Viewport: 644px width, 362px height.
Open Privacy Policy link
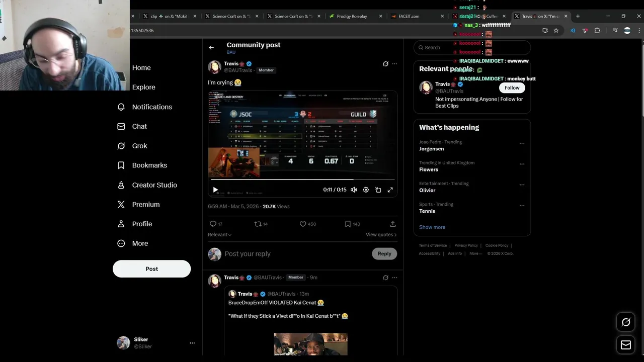pyautogui.click(x=466, y=245)
